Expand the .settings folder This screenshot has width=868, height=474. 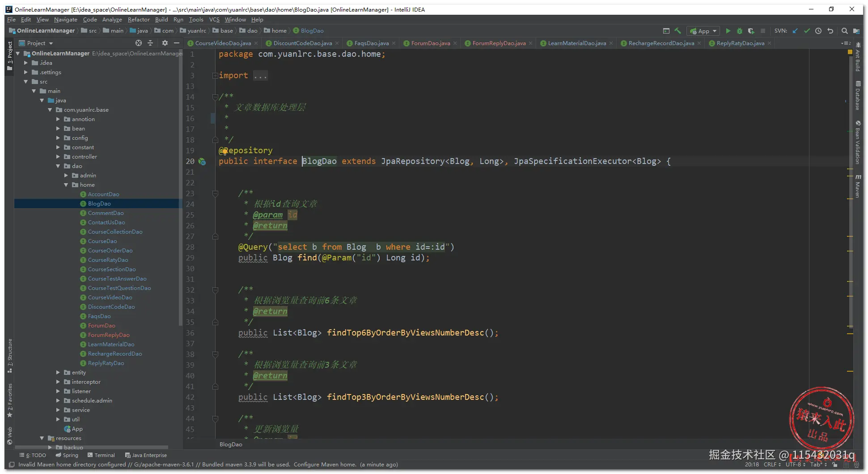coord(26,72)
